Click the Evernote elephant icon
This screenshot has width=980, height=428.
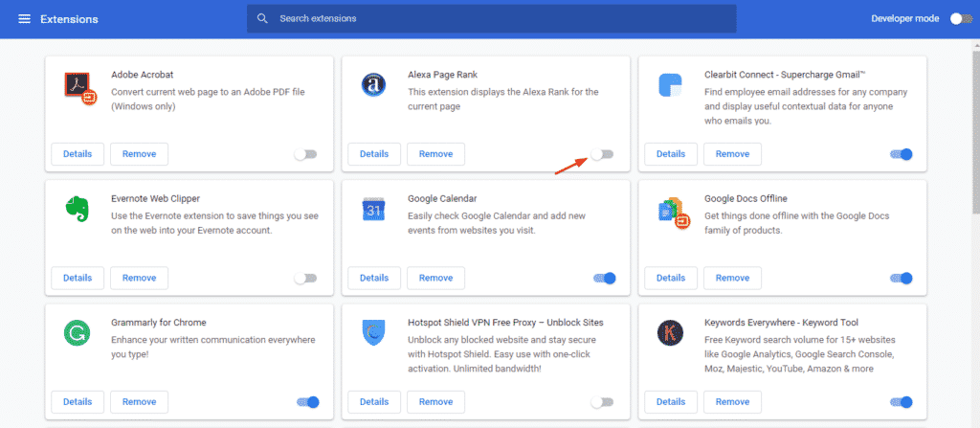pyautogui.click(x=77, y=209)
